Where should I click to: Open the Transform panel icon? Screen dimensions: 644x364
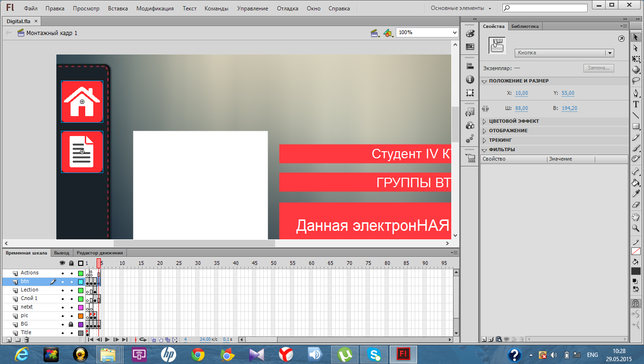(470, 93)
